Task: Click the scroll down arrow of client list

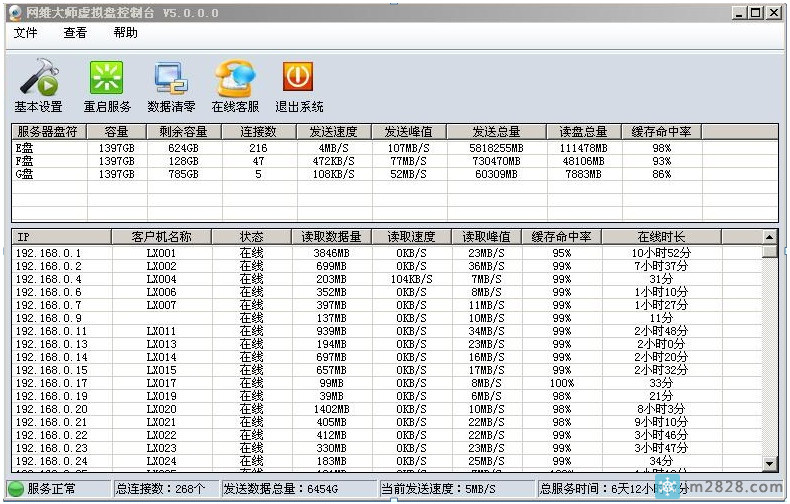Action: (769, 464)
